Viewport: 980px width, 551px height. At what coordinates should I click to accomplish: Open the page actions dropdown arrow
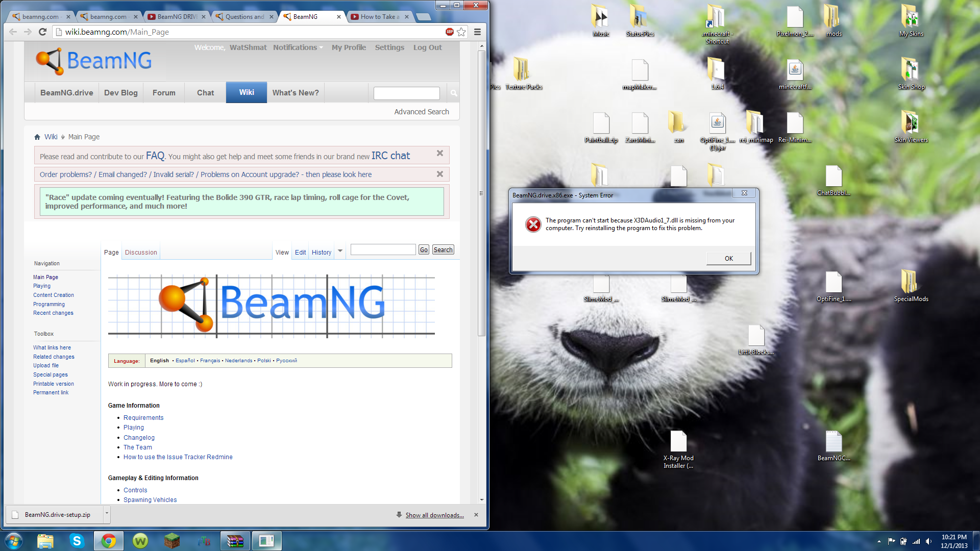(x=340, y=251)
